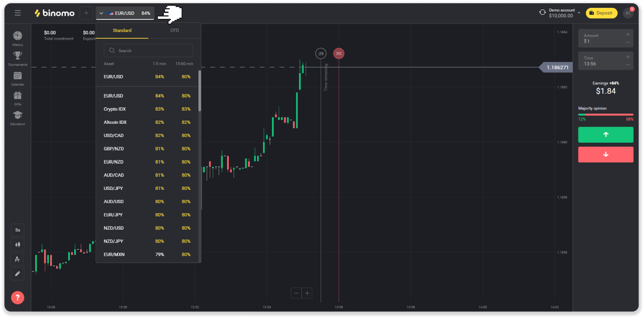644x318 pixels.
Task: Select Crypto IDX from asset list
Action: click(x=115, y=109)
